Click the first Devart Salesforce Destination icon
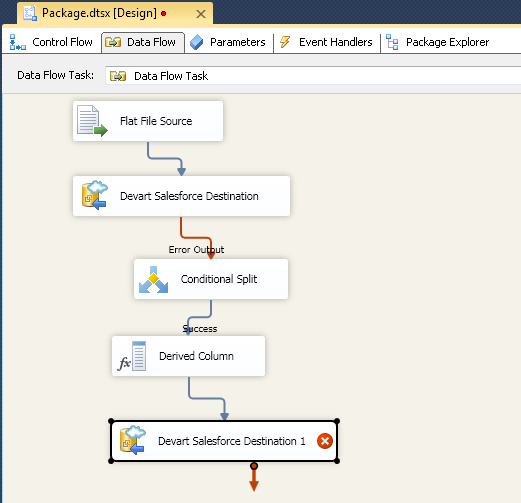Screen dimensions: 521x503 click(95, 195)
